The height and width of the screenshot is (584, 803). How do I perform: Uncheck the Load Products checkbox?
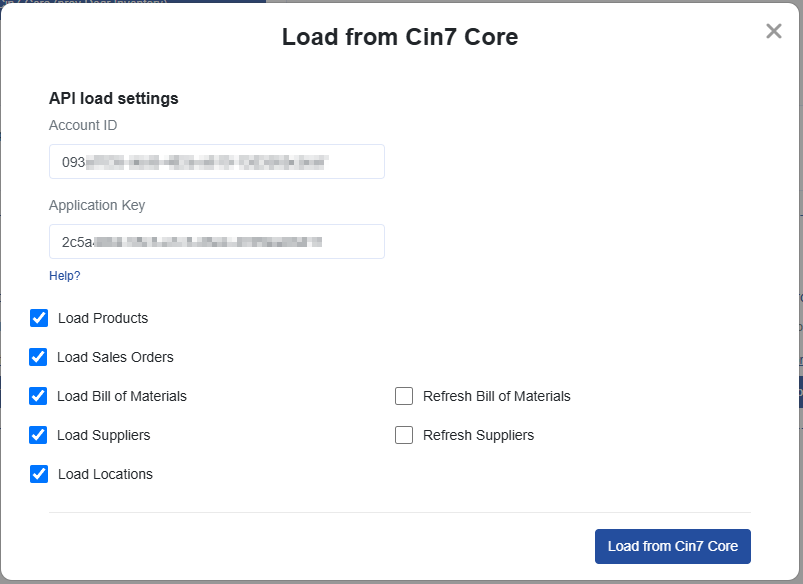39,318
